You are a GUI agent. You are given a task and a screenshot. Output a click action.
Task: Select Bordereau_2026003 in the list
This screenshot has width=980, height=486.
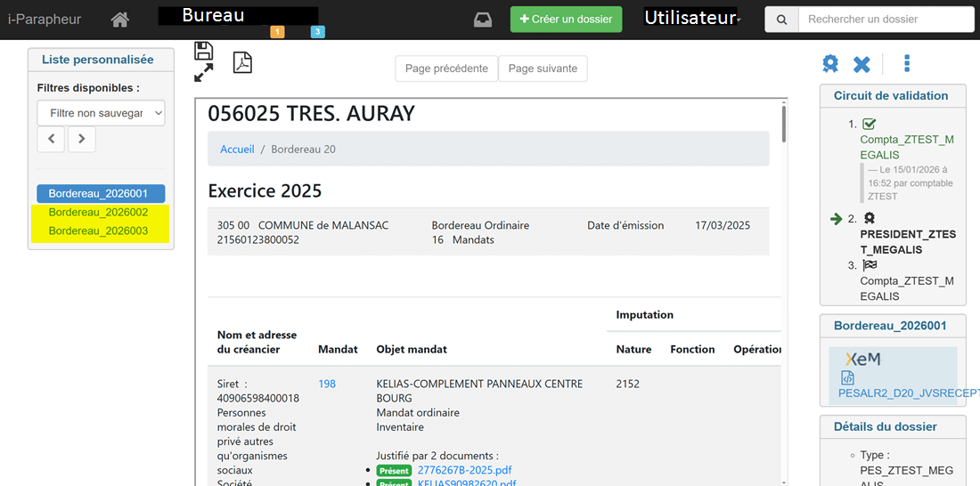pyautogui.click(x=98, y=231)
